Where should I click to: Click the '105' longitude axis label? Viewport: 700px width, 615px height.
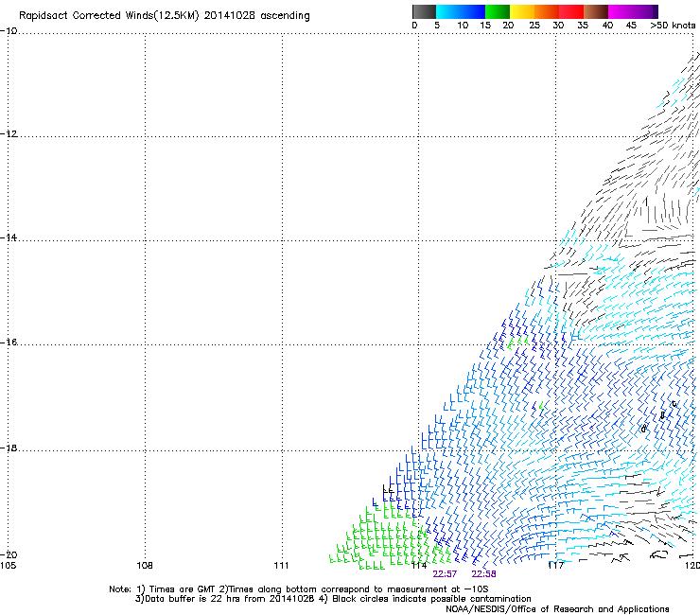point(8,566)
